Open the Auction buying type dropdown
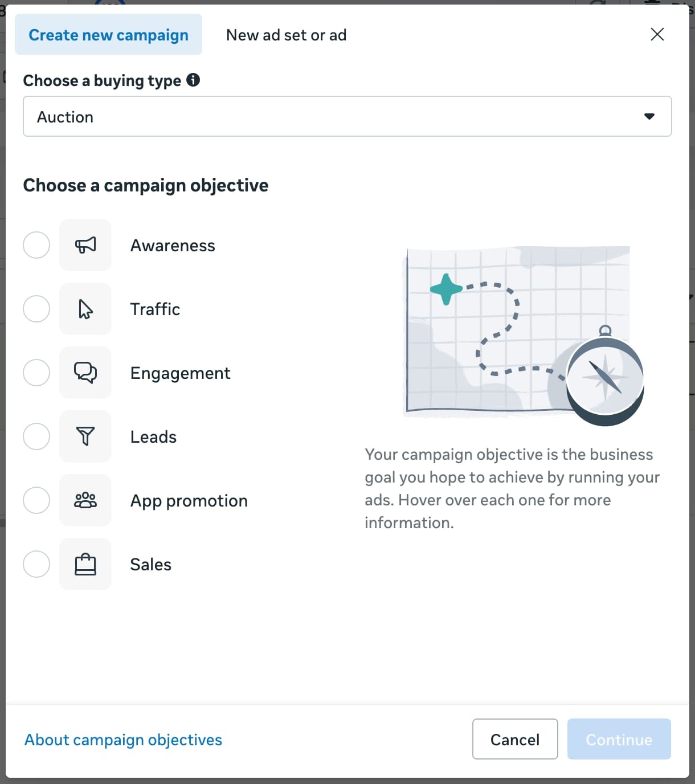 346,116
